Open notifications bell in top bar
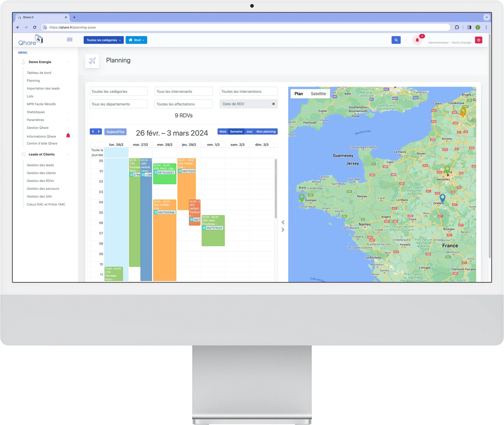 click(417, 40)
